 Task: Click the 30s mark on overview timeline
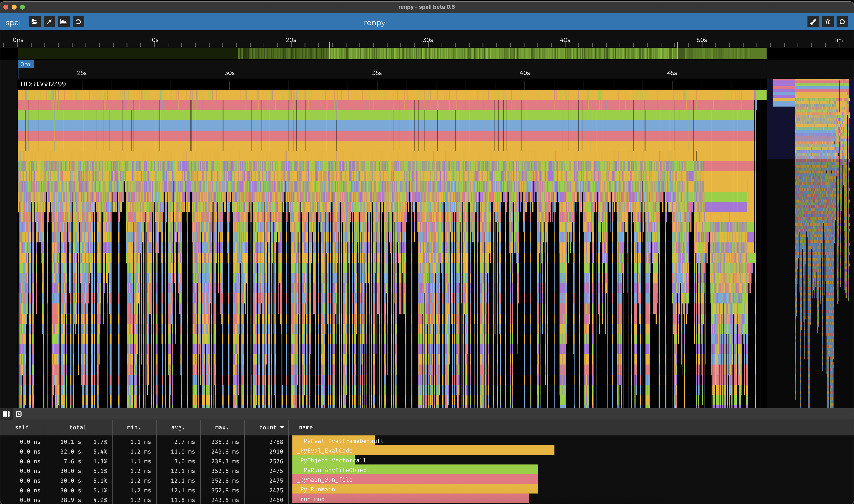(x=428, y=40)
